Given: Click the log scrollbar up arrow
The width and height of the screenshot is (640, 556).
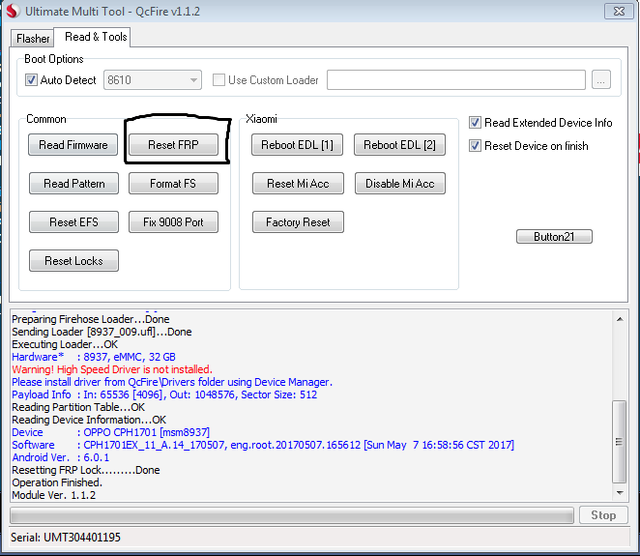Looking at the screenshot, I should [620, 319].
